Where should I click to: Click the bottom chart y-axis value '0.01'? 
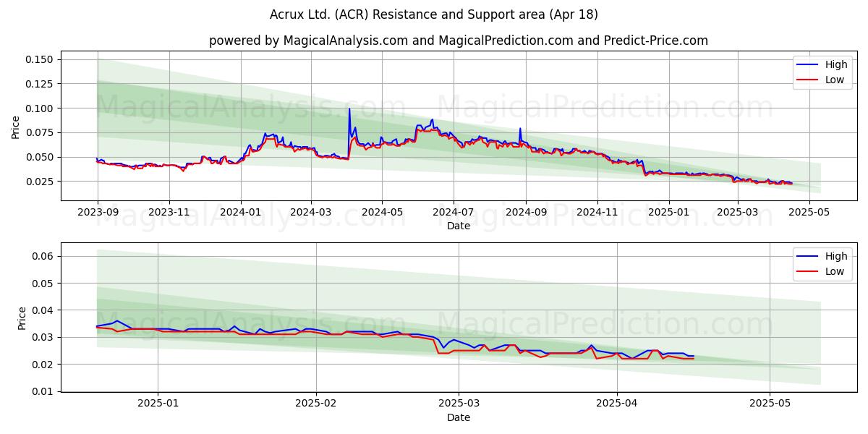43,391
